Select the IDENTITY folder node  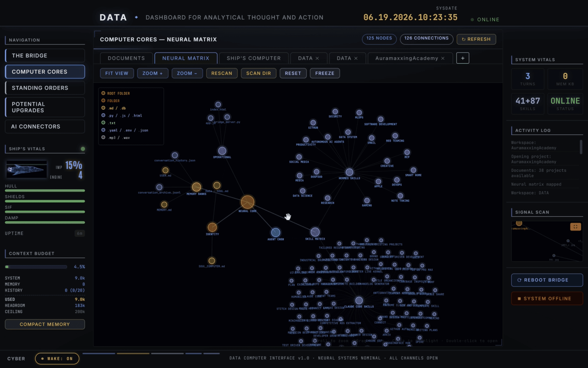[212, 227]
